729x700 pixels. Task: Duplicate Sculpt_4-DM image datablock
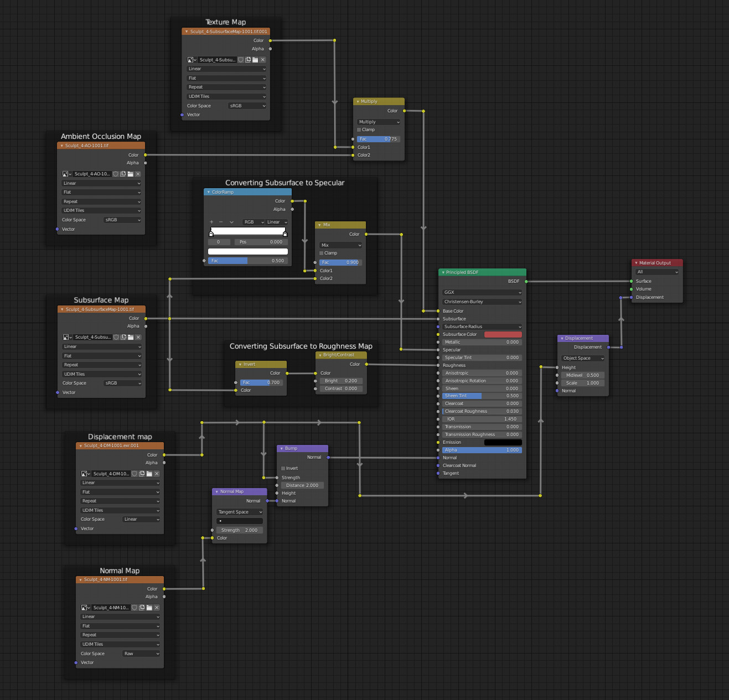pos(142,474)
